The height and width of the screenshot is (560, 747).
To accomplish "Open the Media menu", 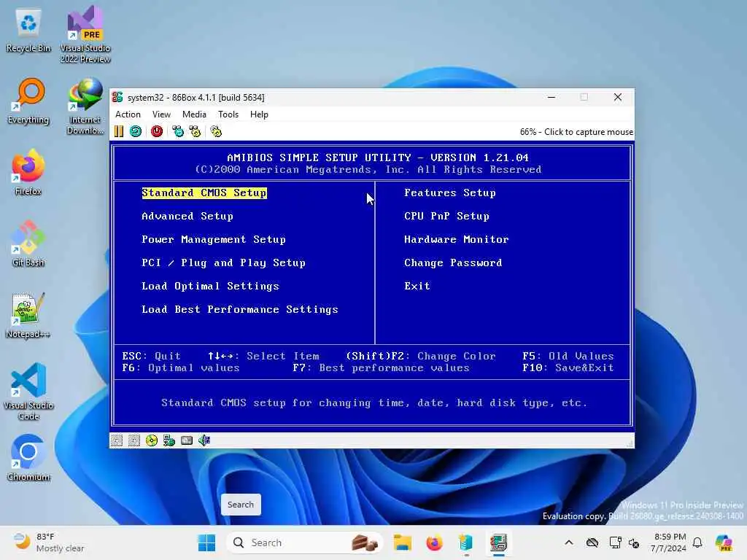I will pyautogui.click(x=194, y=114).
